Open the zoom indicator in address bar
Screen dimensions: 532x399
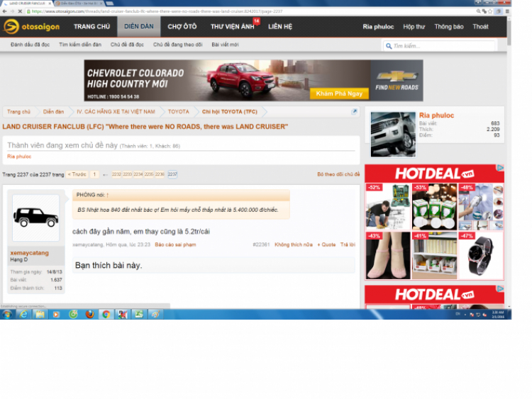click(478, 11)
